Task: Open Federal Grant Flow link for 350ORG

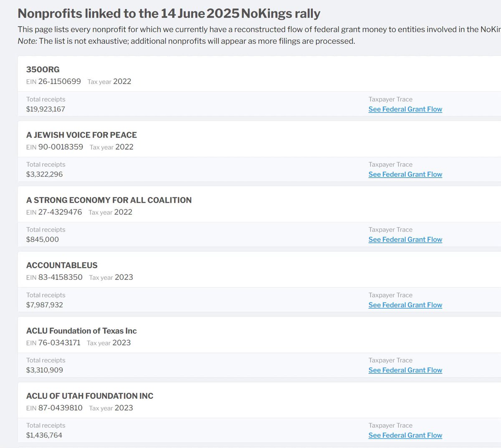Action: pyautogui.click(x=405, y=109)
